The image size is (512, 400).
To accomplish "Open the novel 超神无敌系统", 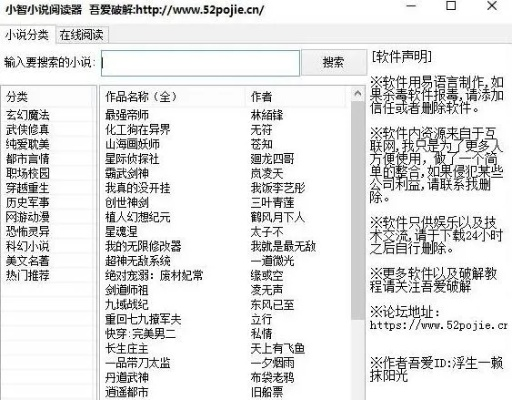I will 138,261.
